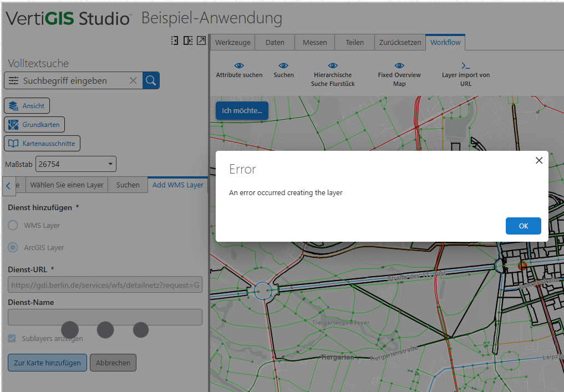
Task: Open the panel in a new window icon
Action: coord(201,40)
